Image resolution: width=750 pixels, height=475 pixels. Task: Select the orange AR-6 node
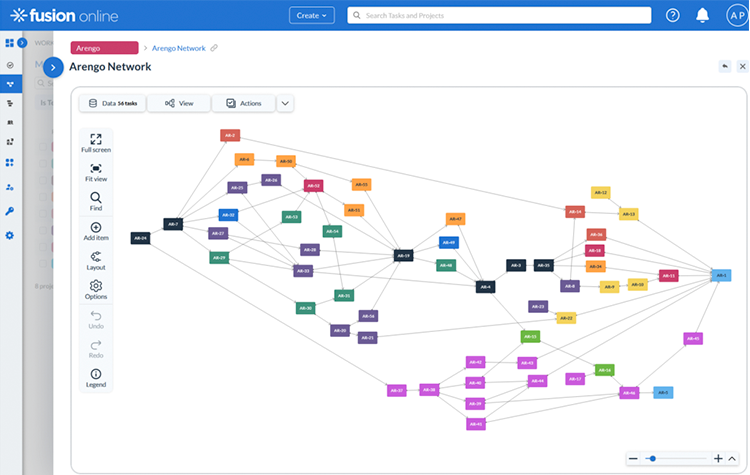pos(244,159)
